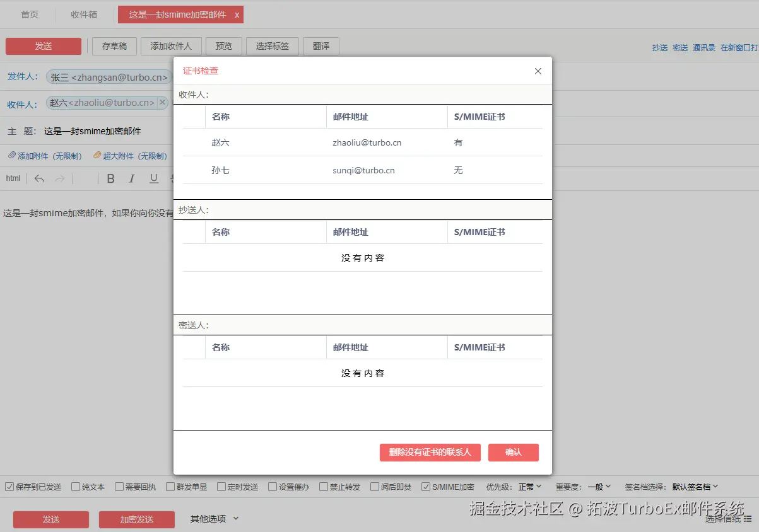Click 超大附件 orange paperclip link
This screenshot has height=532, width=759.
pos(130,156)
